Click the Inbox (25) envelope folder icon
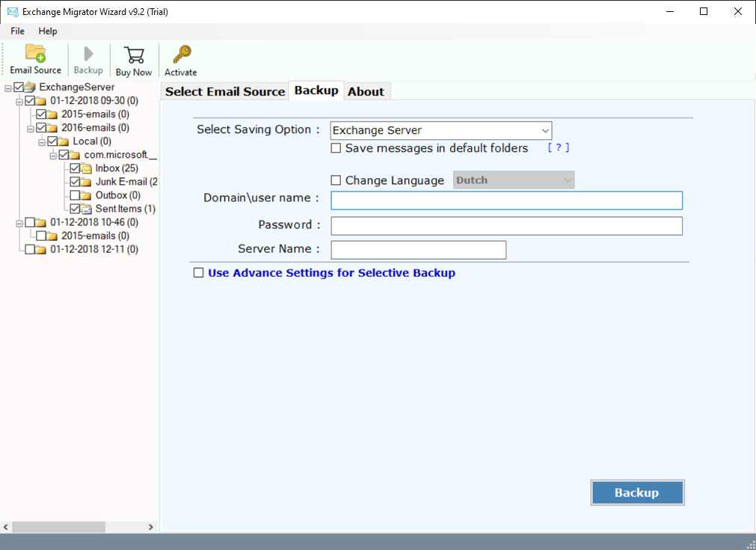756x550 pixels. 86,168
